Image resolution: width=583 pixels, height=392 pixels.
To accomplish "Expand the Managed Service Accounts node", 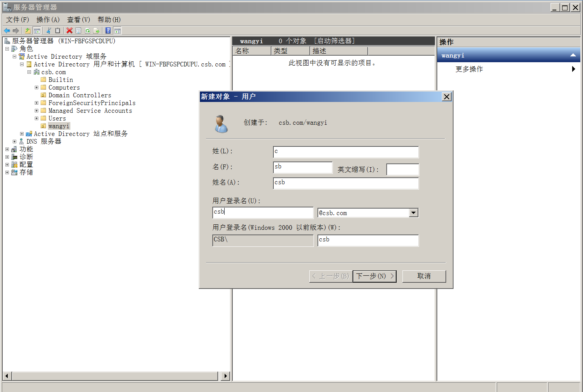I will click(36, 110).
